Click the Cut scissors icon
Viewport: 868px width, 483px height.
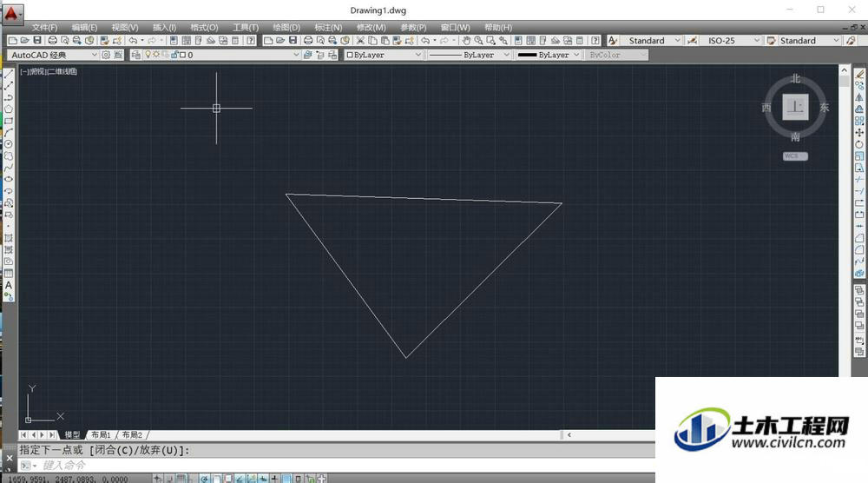(360, 41)
